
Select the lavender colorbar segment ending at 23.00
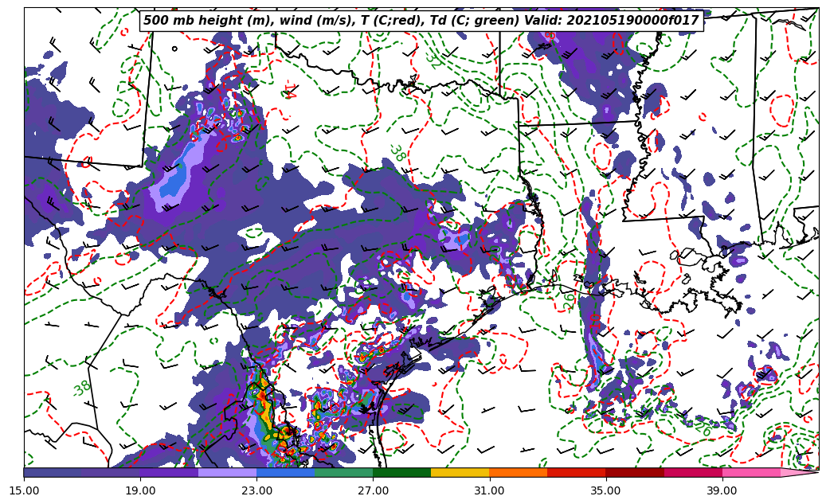(x=228, y=472)
